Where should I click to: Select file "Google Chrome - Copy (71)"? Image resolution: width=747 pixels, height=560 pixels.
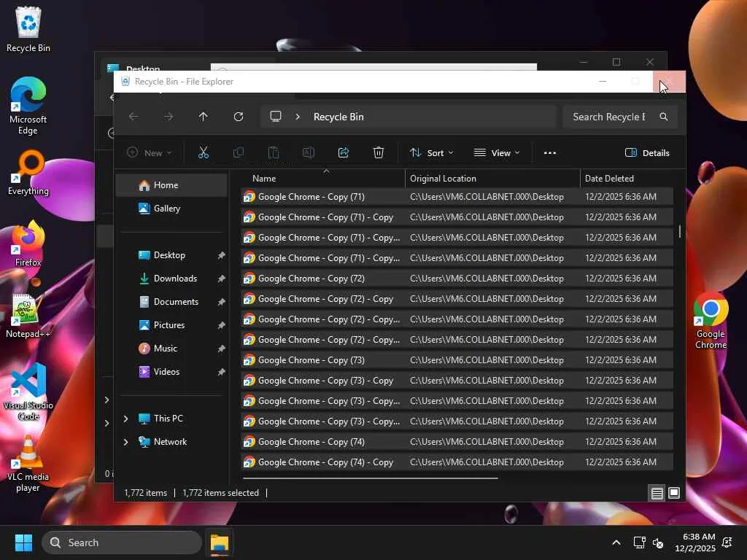click(457, 197)
